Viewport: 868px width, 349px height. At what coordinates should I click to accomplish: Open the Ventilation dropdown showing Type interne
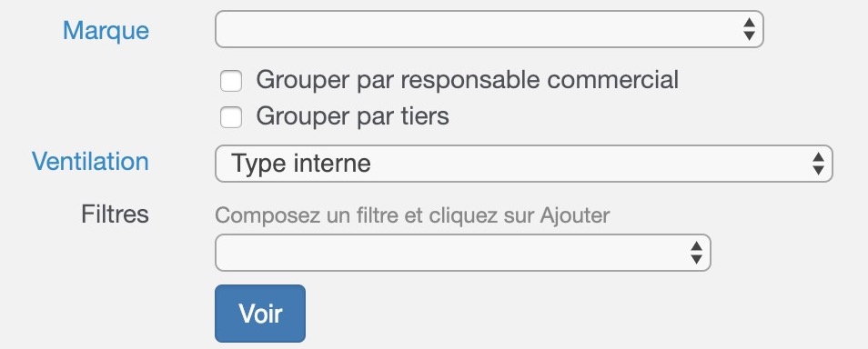click(x=524, y=164)
